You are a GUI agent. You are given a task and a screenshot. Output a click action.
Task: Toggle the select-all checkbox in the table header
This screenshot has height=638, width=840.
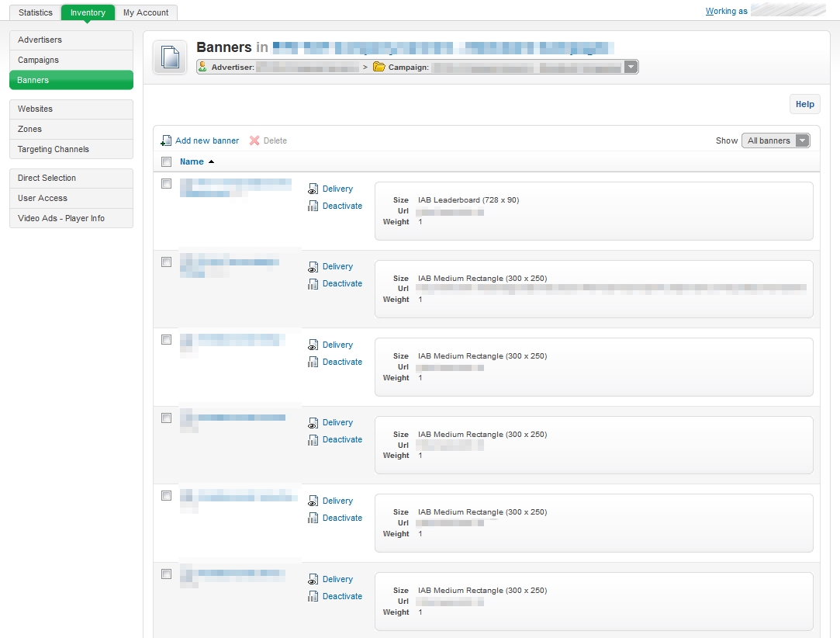[x=166, y=162]
